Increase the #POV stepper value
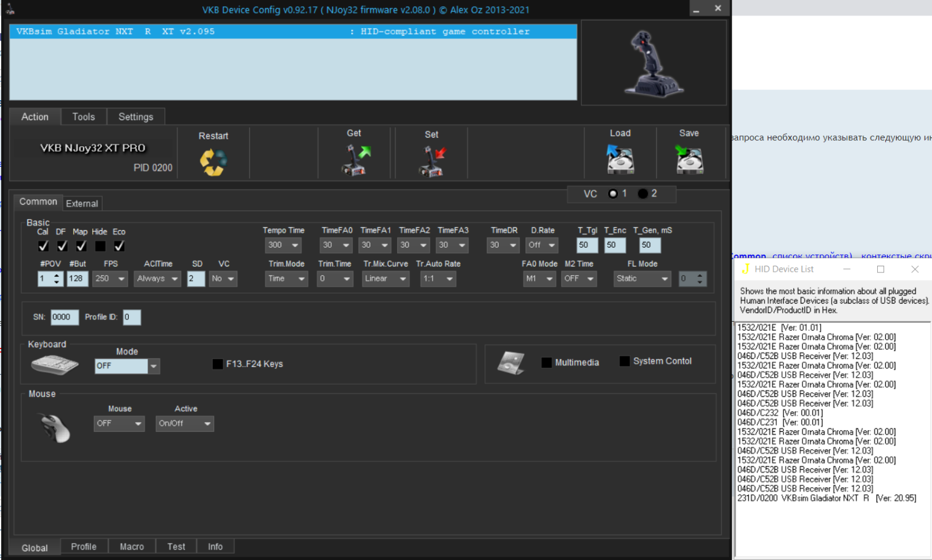932x560 pixels. [57, 275]
